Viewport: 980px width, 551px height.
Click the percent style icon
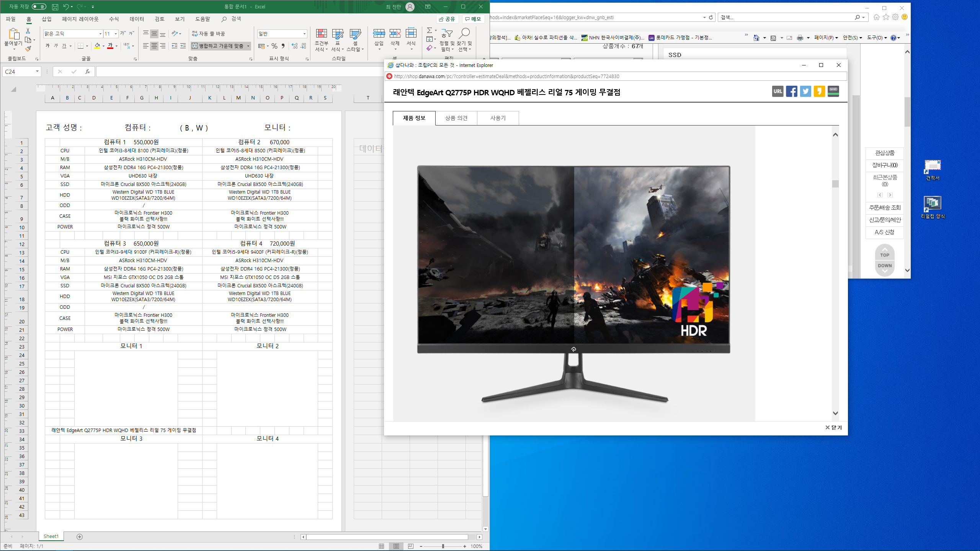click(274, 46)
